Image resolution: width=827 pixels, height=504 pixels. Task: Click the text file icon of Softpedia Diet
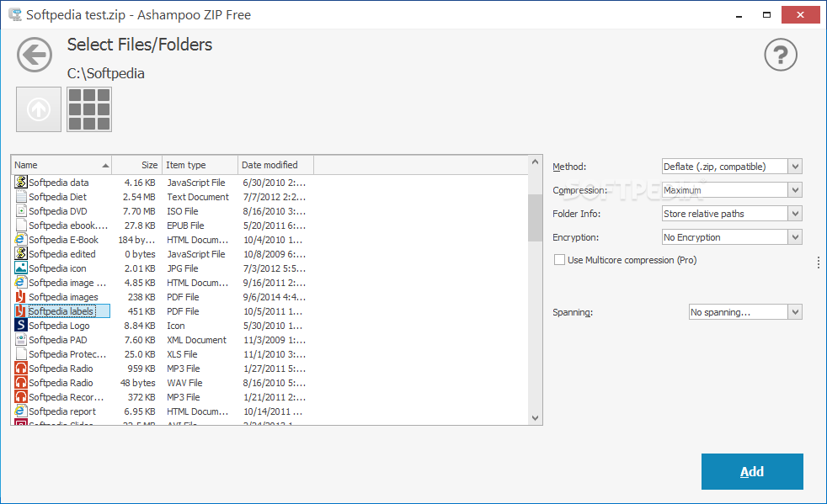click(20, 197)
